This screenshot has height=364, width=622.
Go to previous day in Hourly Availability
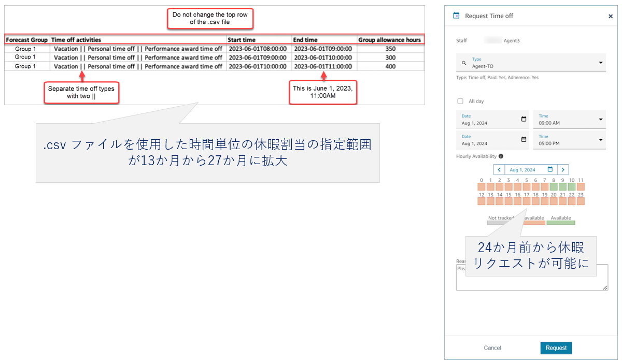tap(499, 169)
